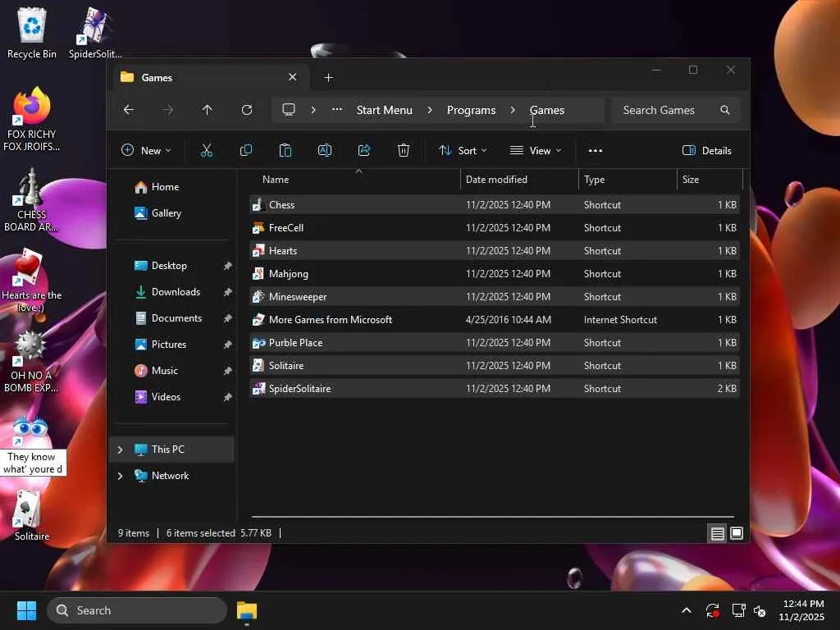Refresh the Games folder view

tap(246, 110)
